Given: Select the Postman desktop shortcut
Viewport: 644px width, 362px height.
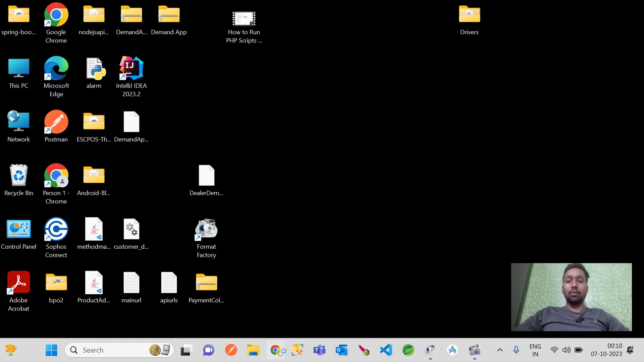Looking at the screenshot, I should [x=56, y=127].
